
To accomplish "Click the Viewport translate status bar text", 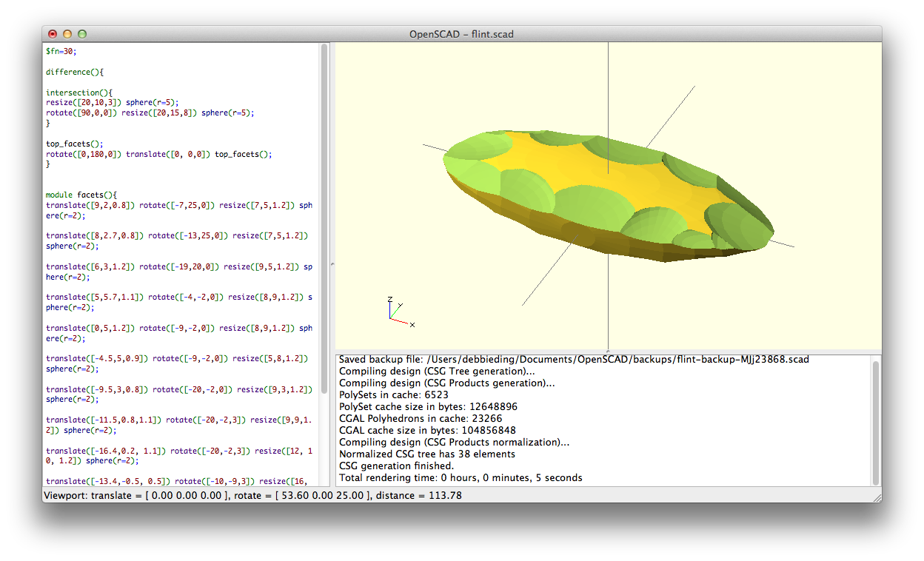I will coord(252,495).
